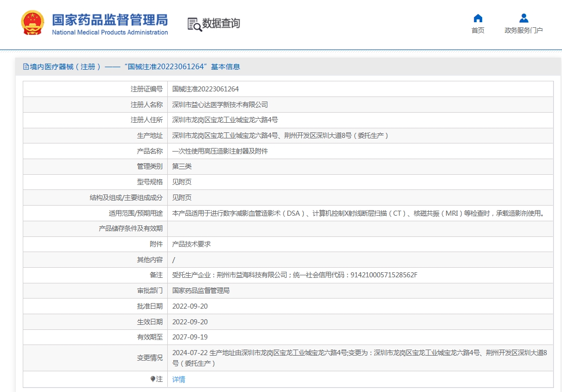This screenshot has height=392, width=562.
Task: Select the 适用范围 description text
Action: [x=359, y=213]
